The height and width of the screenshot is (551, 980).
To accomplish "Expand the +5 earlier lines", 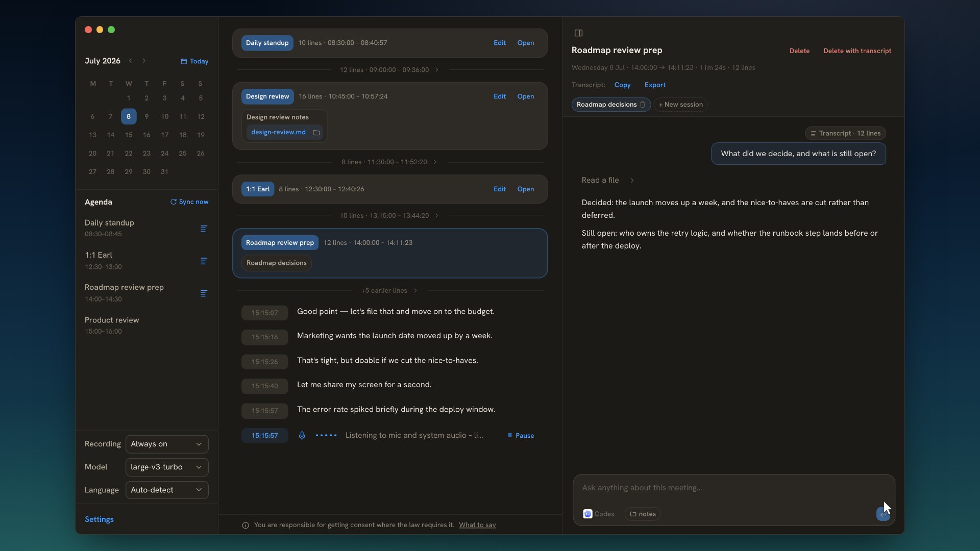I will coord(389,291).
